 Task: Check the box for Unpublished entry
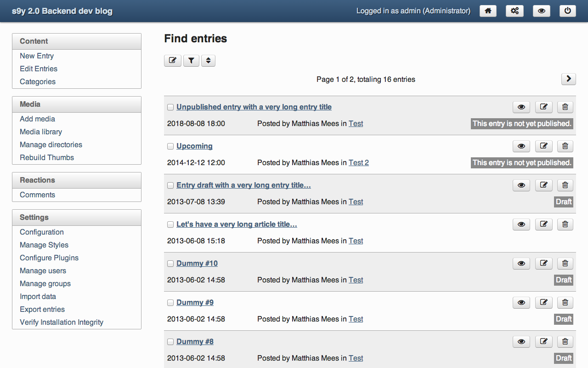(x=170, y=107)
